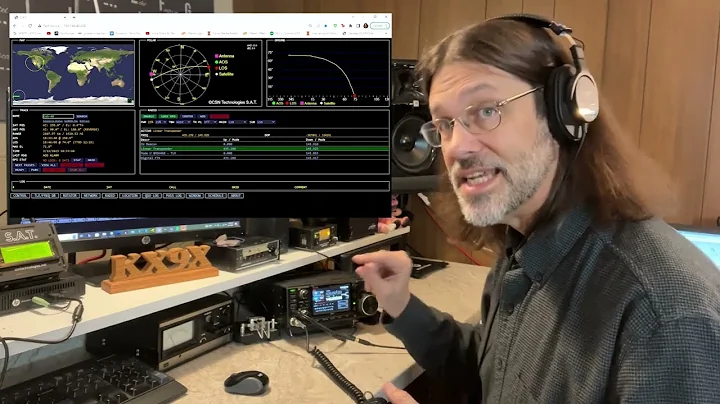Click the satellite name input field
The width and height of the screenshot is (720, 404).
pos(58,117)
